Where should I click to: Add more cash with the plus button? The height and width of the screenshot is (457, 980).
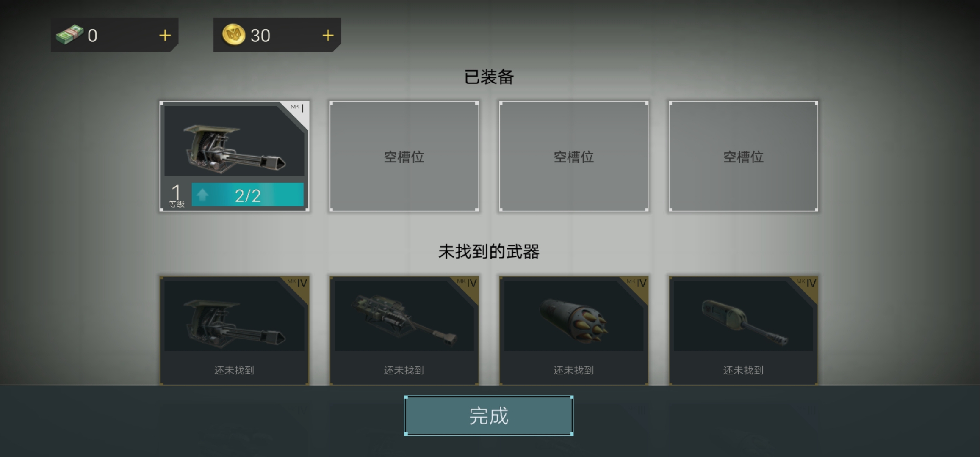click(165, 36)
